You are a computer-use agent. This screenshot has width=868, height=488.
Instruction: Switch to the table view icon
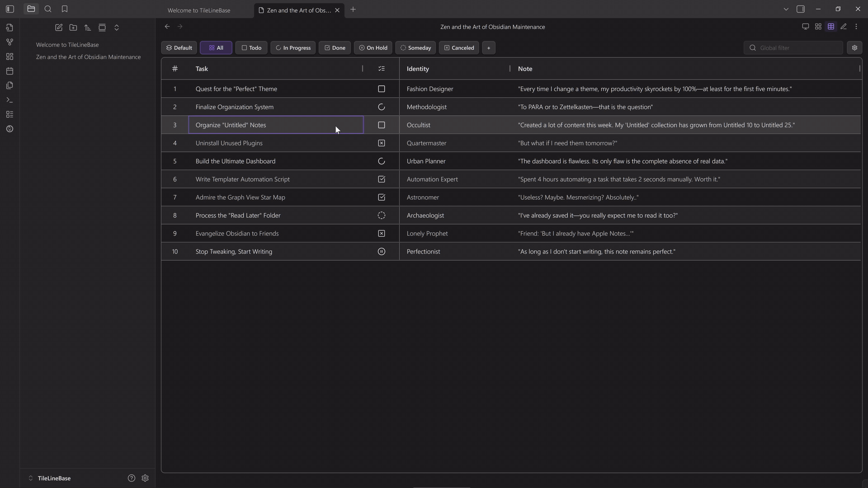[831, 27]
